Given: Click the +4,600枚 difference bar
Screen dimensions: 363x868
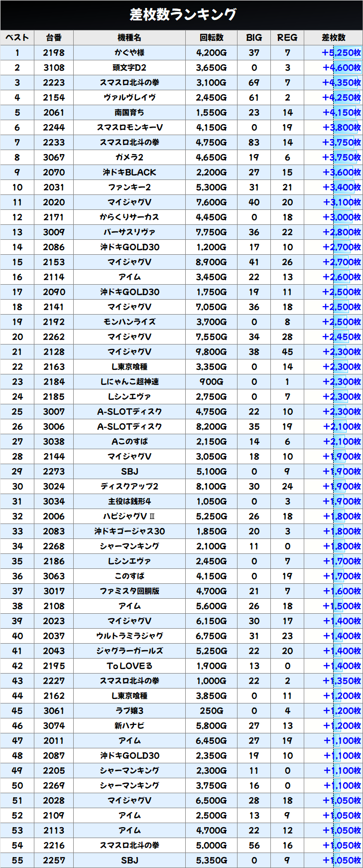Looking at the screenshot, I should click(x=342, y=68).
